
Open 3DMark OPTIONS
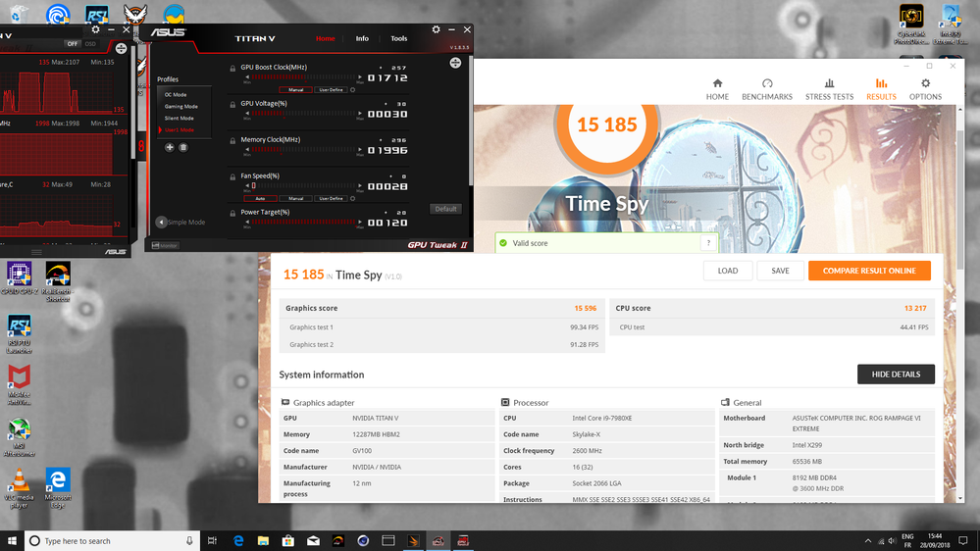point(925,89)
